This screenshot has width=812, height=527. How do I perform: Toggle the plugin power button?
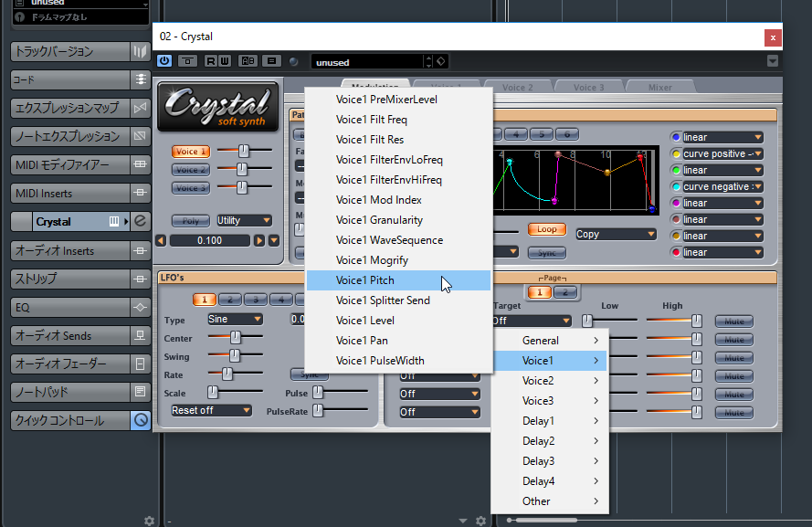point(164,61)
